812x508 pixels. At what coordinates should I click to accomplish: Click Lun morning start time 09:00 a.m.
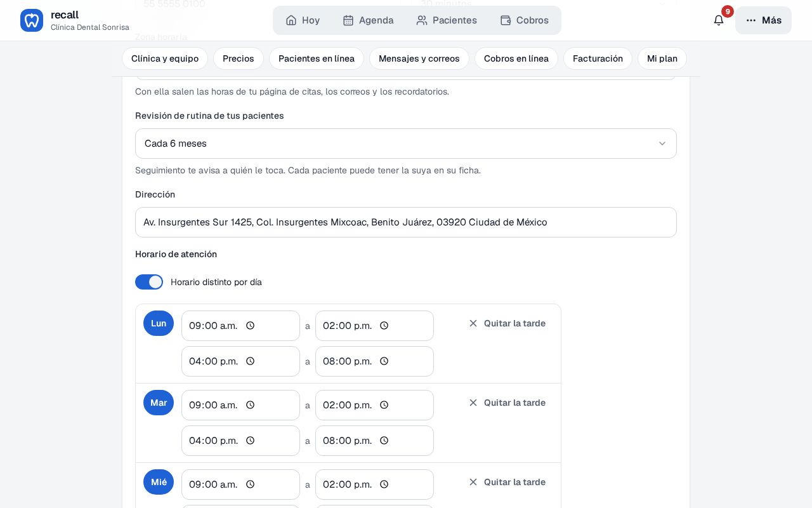[240, 326]
